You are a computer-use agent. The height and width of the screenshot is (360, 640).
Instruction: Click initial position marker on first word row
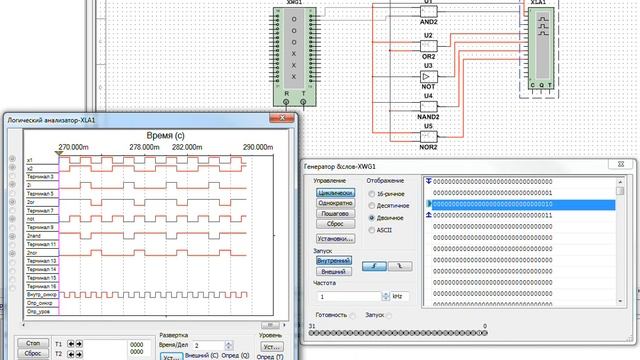[x=429, y=181]
